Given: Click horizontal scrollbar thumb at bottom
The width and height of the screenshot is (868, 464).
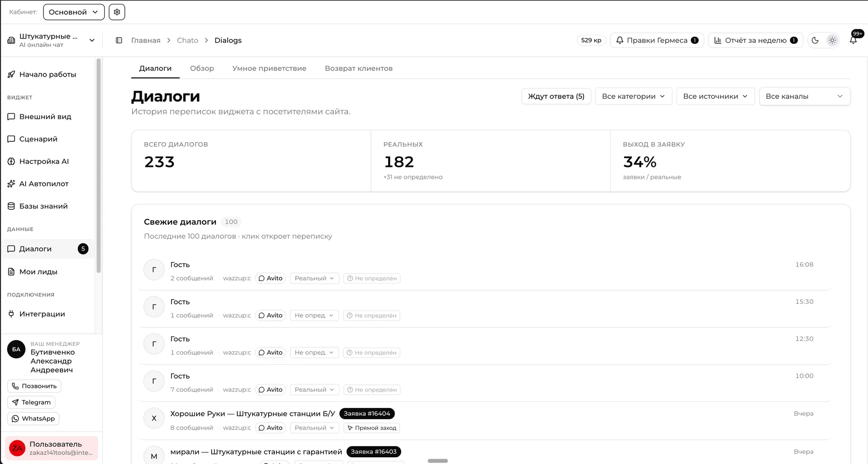Looking at the screenshot, I should tap(438, 461).
